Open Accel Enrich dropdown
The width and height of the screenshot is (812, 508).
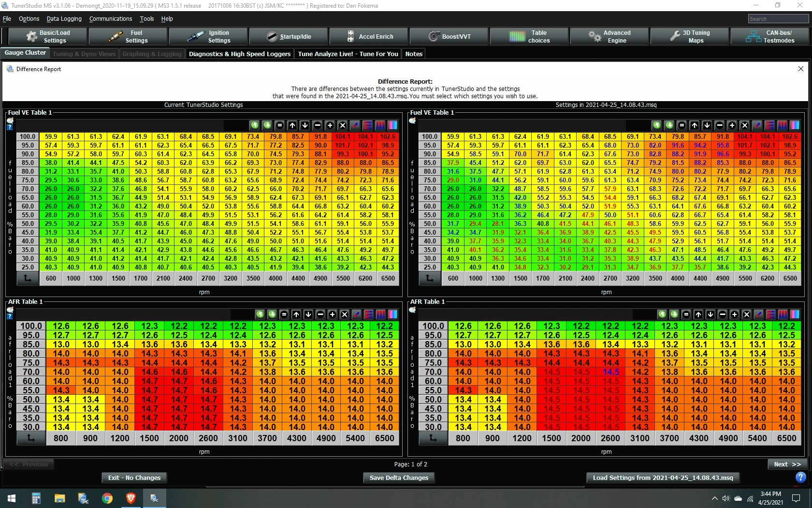pos(369,37)
